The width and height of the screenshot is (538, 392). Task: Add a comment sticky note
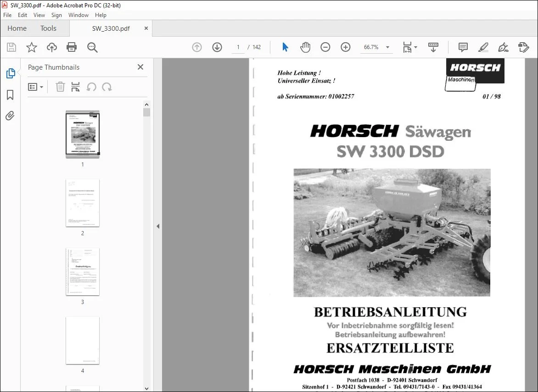click(463, 47)
